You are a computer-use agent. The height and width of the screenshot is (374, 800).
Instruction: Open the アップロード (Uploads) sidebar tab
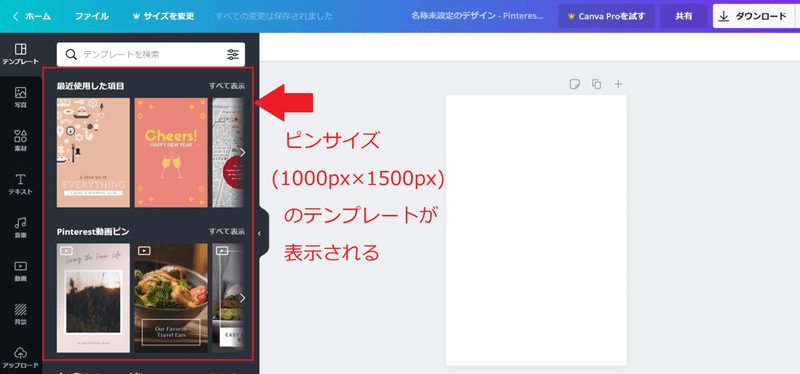click(20, 358)
